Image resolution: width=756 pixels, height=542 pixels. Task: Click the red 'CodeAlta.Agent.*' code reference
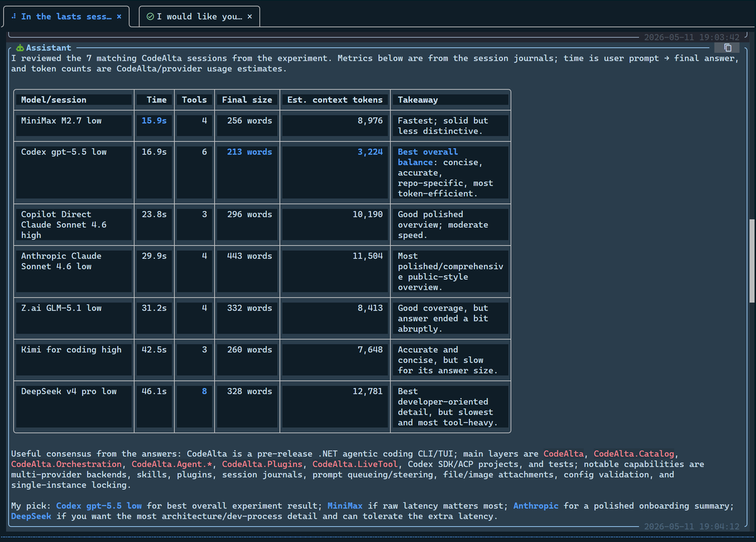click(171, 464)
